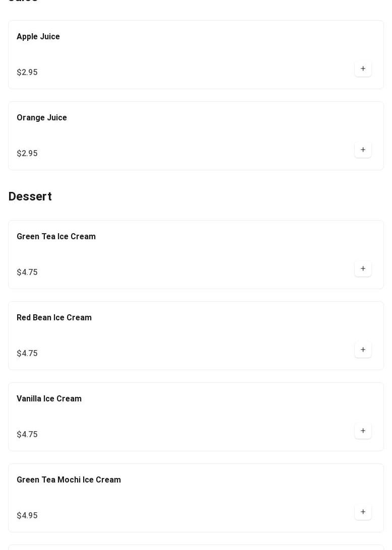Click the $2.95 price under Orange Juice
The height and width of the screenshot is (550, 392).
[x=27, y=153]
